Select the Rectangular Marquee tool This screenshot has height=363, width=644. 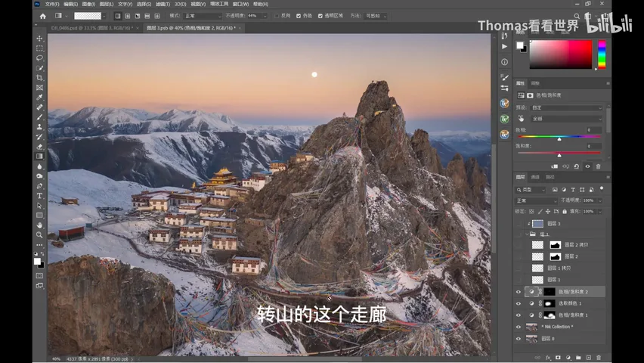39,48
